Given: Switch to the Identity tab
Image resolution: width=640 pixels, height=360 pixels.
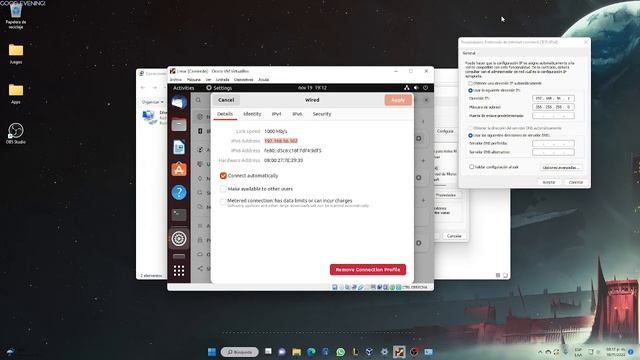Looking at the screenshot, I should coord(252,114).
